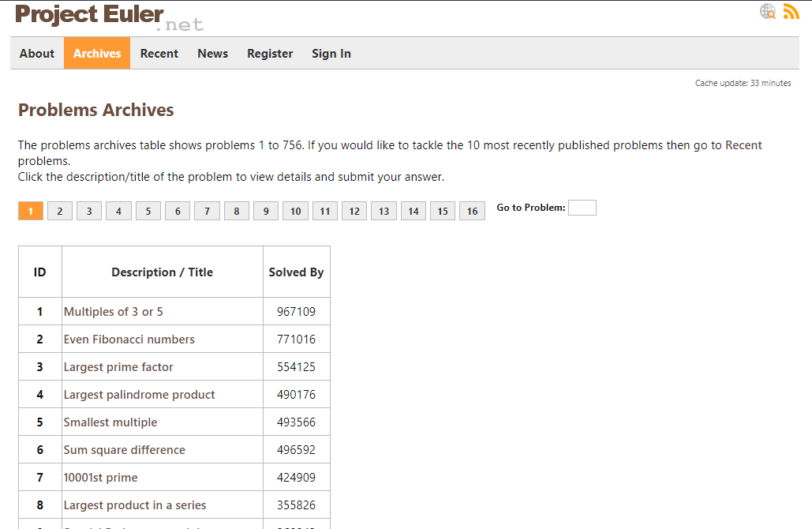The width and height of the screenshot is (812, 529).
Task: Follow the Recent link in the paragraph
Action: (743, 145)
